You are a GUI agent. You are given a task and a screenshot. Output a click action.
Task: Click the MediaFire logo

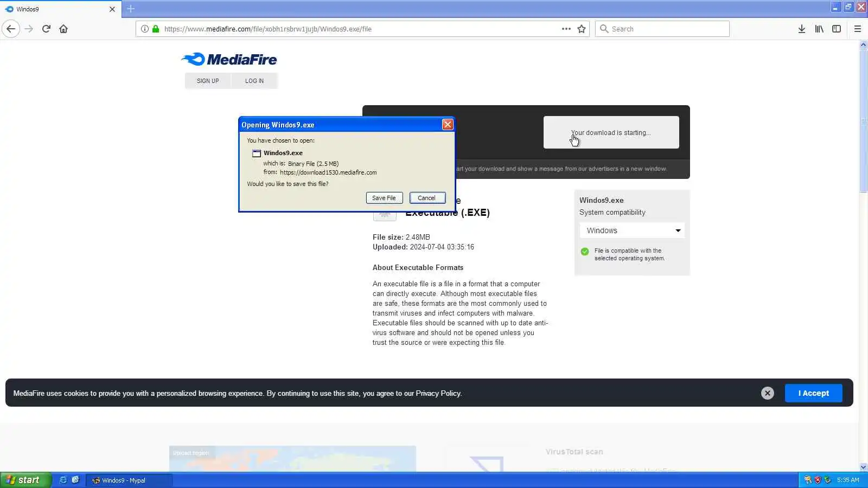pos(229,59)
